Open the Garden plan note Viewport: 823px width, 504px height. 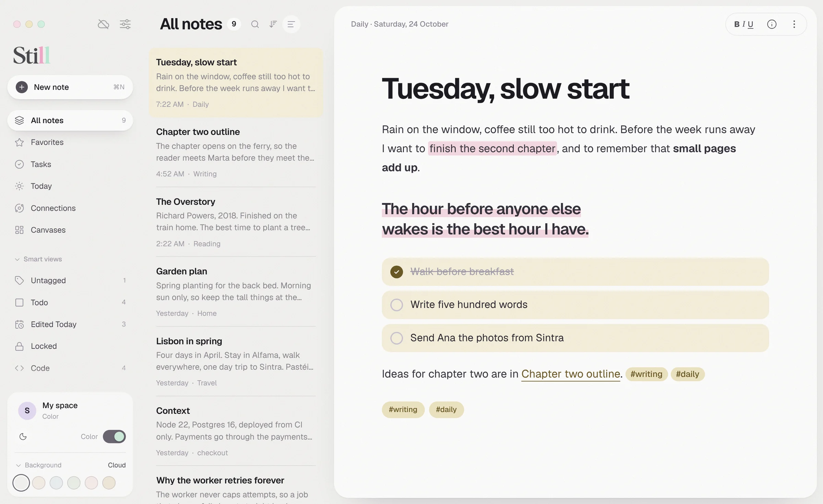click(x=236, y=292)
